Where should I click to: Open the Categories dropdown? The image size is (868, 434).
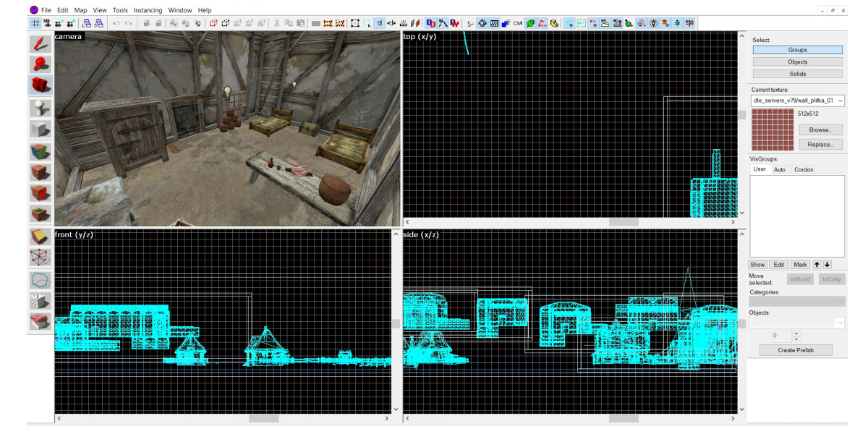pyautogui.click(x=799, y=302)
